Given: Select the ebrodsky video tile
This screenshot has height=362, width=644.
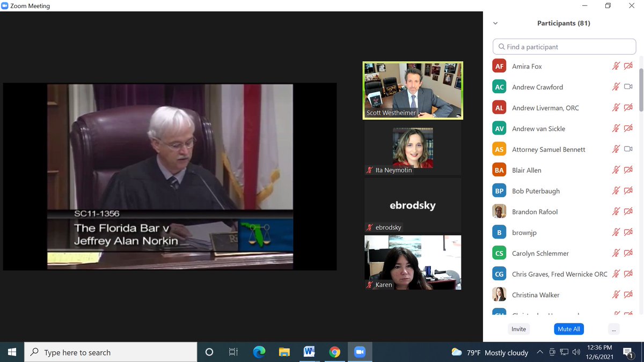Looking at the screenshot, I should pos(413,205).
